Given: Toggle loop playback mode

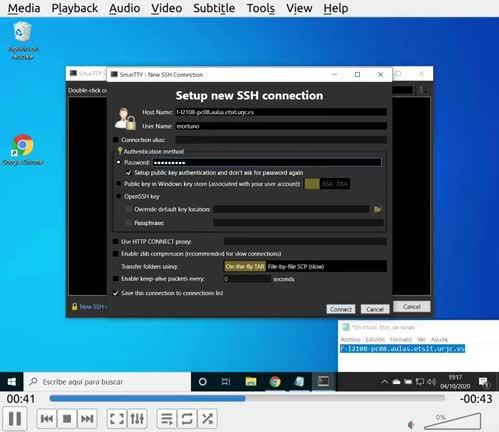Looking at the screenshot, I should [187, 419].
